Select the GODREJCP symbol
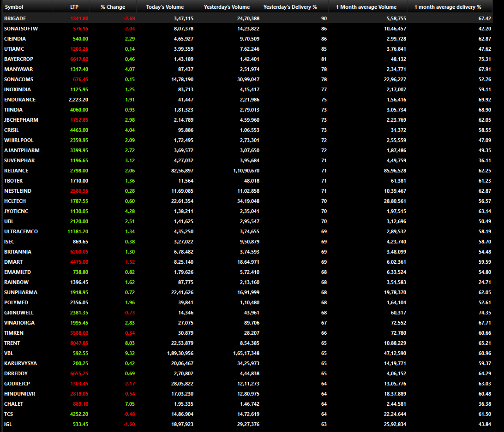 point(17,384)
